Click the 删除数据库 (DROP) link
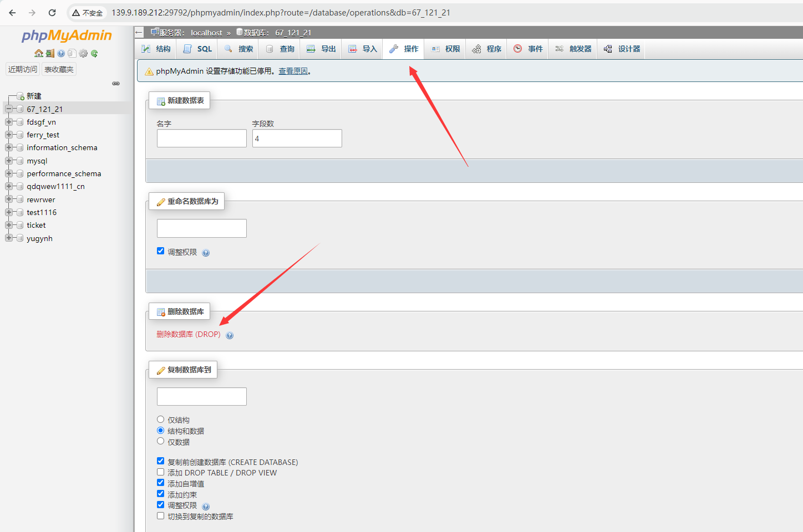 [189, 334]
